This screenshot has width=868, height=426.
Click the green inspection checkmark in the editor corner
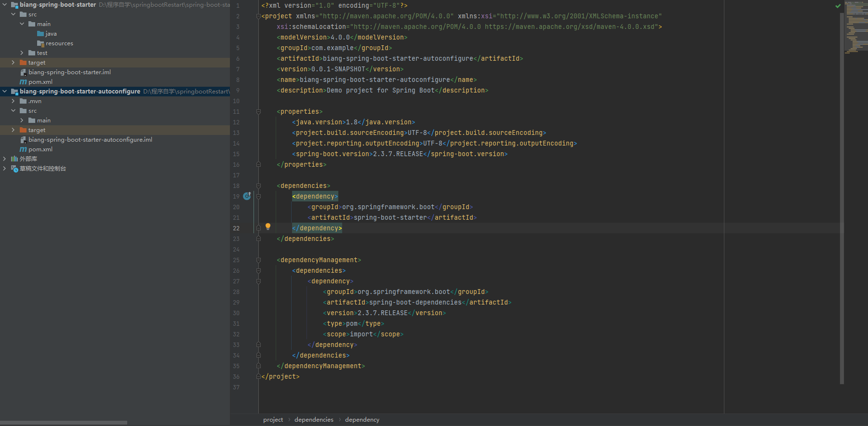tap(838, 6)
